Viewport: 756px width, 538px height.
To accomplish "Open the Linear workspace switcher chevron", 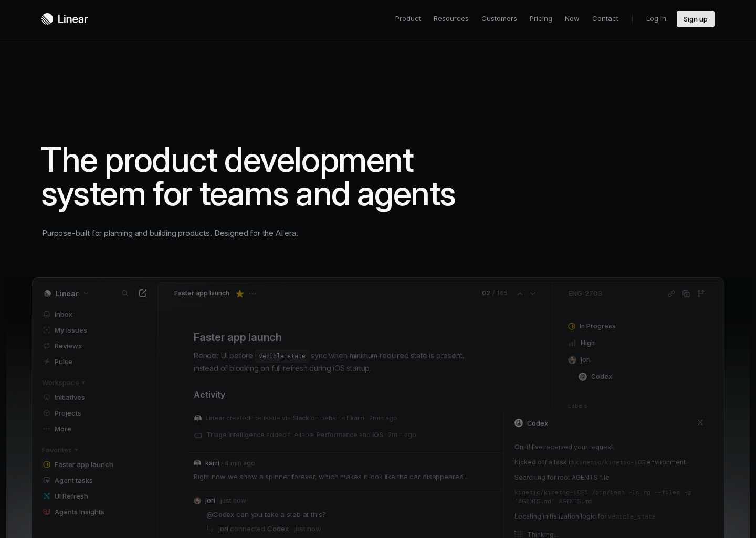I will point(86,294).
